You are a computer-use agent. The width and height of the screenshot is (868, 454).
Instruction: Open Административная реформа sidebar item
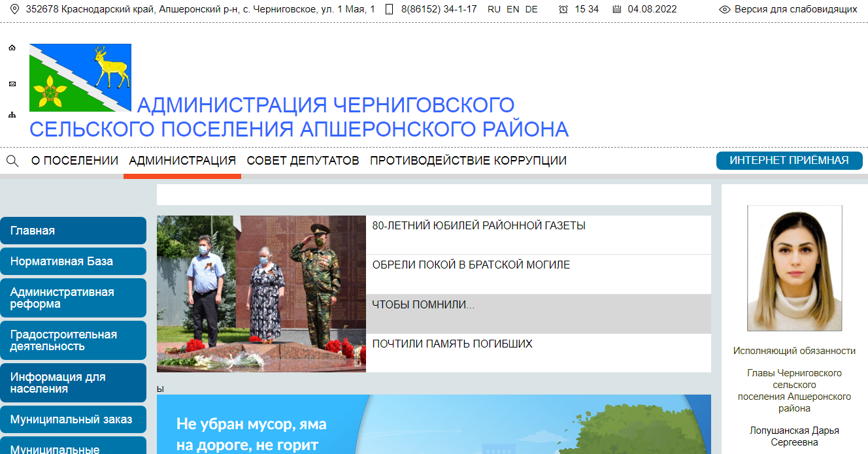click(x=73, y=298)
